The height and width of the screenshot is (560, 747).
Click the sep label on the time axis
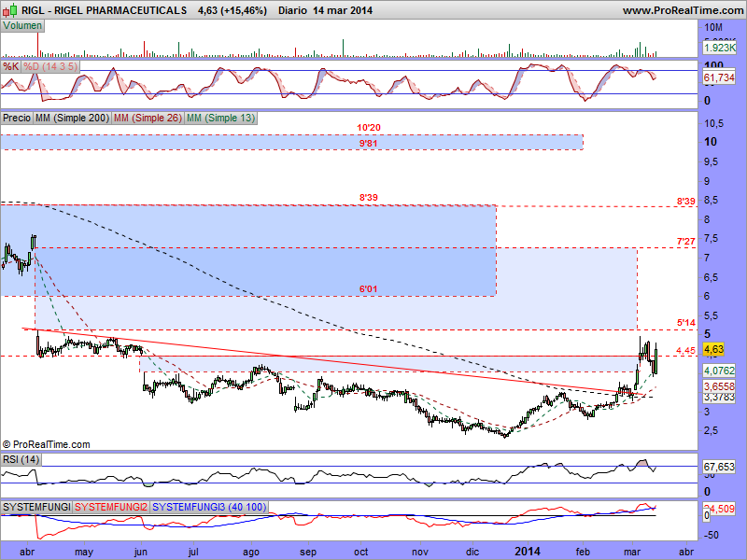(308, 552)
